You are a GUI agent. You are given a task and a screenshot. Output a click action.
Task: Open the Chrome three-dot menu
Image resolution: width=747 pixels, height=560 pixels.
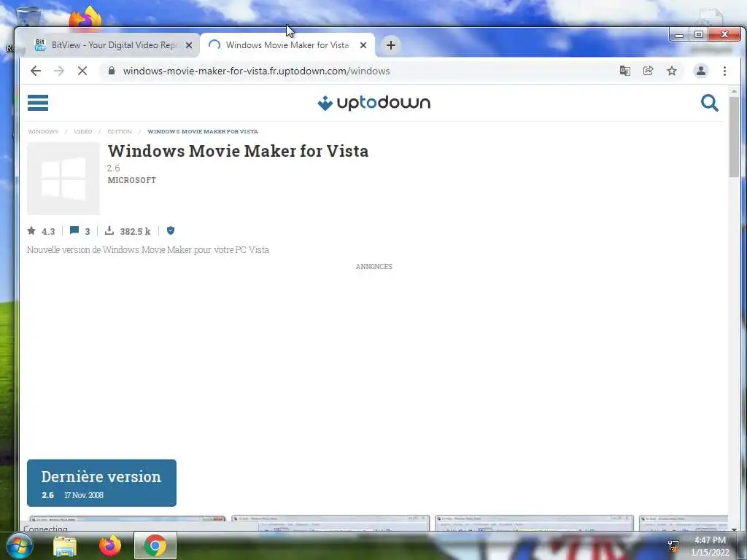(x=724, y=71)
